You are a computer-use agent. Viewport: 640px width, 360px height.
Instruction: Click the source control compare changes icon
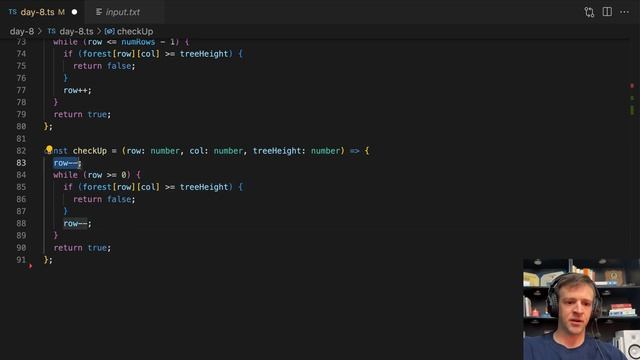589,12
